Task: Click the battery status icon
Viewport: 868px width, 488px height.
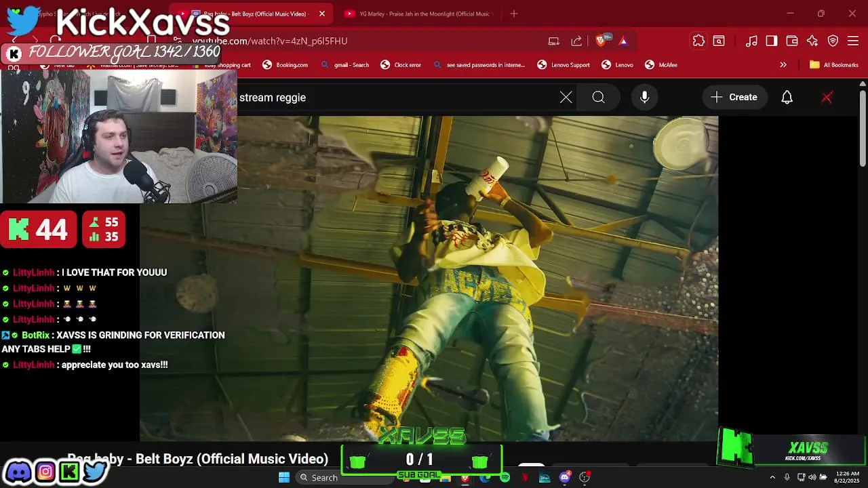Action: [823, 477]
